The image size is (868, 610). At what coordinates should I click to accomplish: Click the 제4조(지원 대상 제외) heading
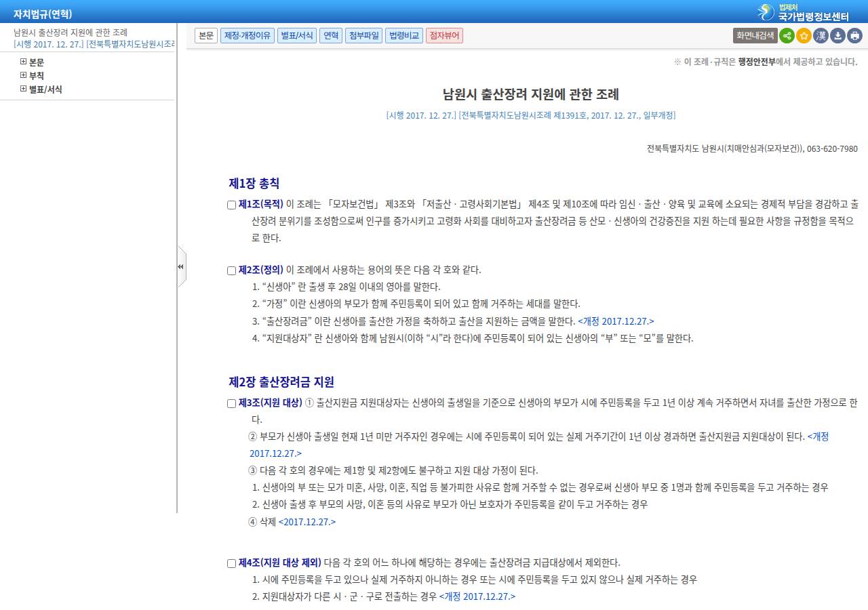(x=280, y=563)
